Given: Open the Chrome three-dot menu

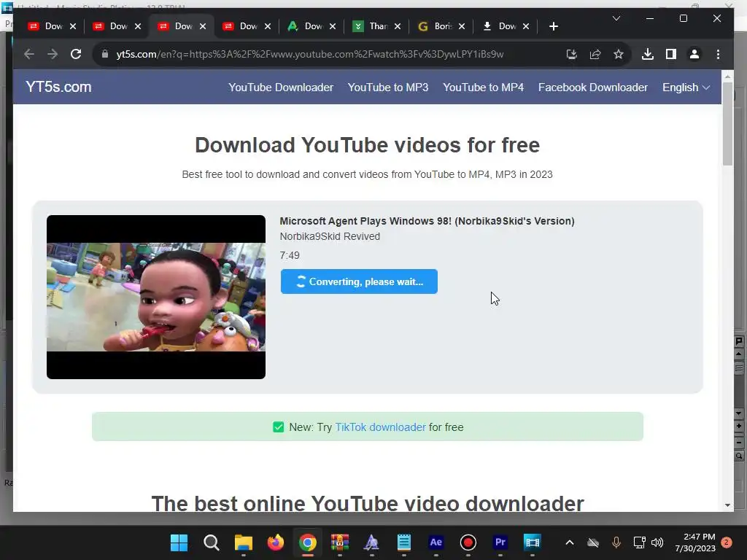Looking at the screenshot, I should tap(718, 54).
